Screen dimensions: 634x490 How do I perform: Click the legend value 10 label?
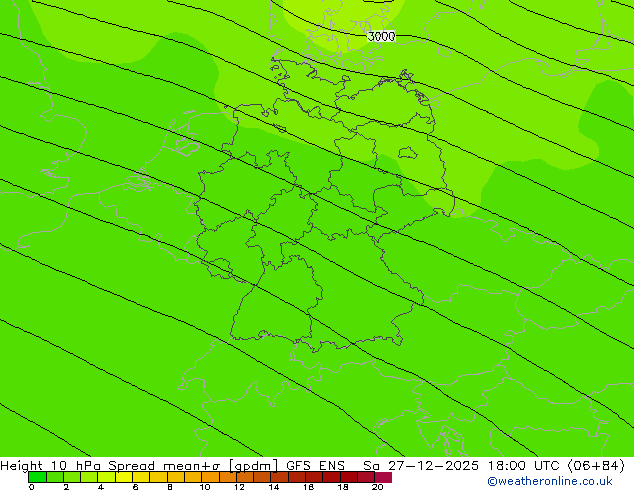point(205,487)
